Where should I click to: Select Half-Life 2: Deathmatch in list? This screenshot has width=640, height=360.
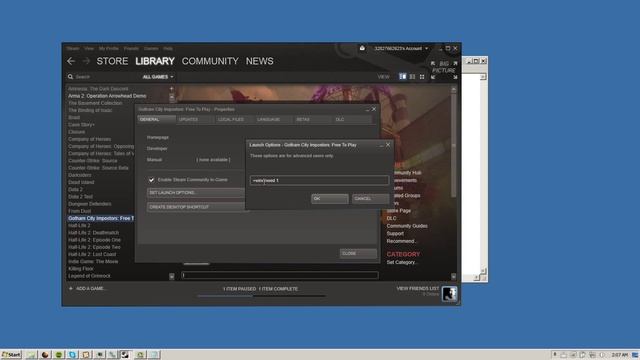pos(93,233)
